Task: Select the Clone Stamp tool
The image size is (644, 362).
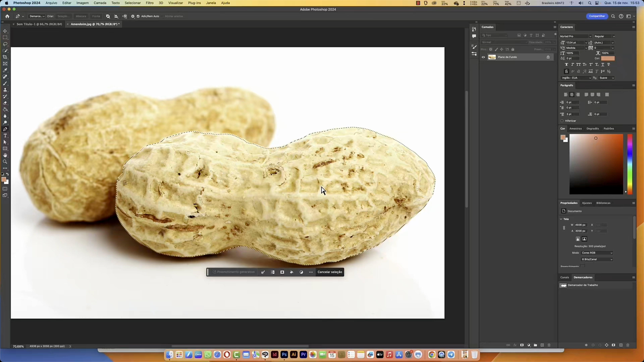Action: point(5,90)
